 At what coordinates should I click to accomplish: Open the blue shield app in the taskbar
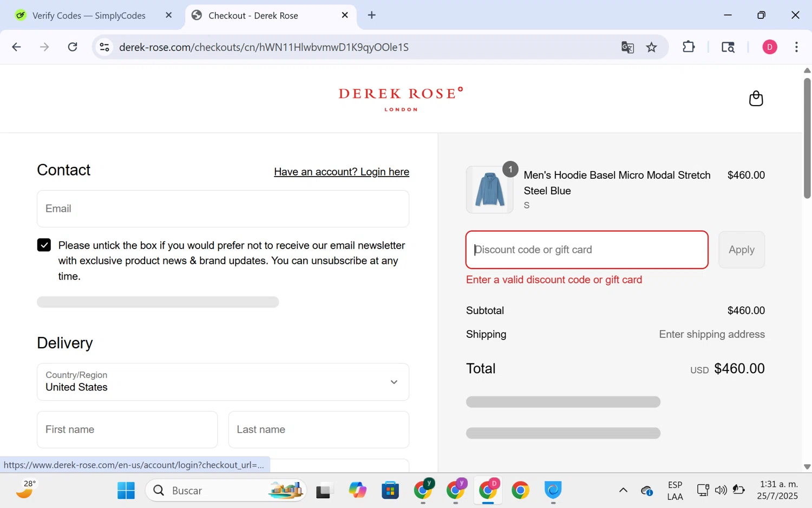pyautogui.click(x=553, y=490)
